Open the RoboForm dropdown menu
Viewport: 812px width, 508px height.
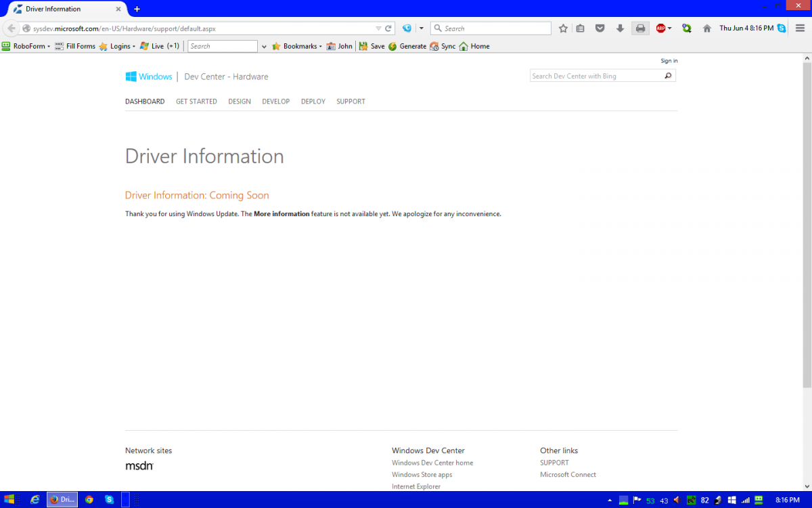(x=27, y=46)
